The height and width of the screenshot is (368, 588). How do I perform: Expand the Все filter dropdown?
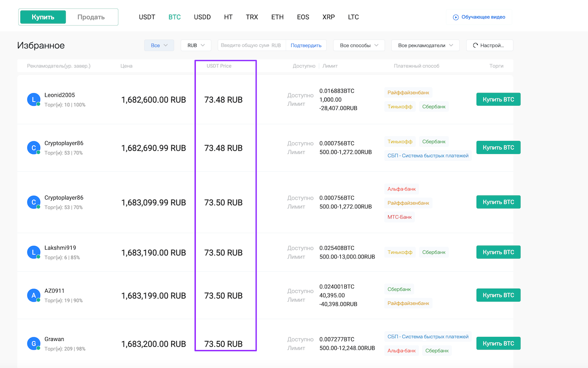click(x=159, y=45)
